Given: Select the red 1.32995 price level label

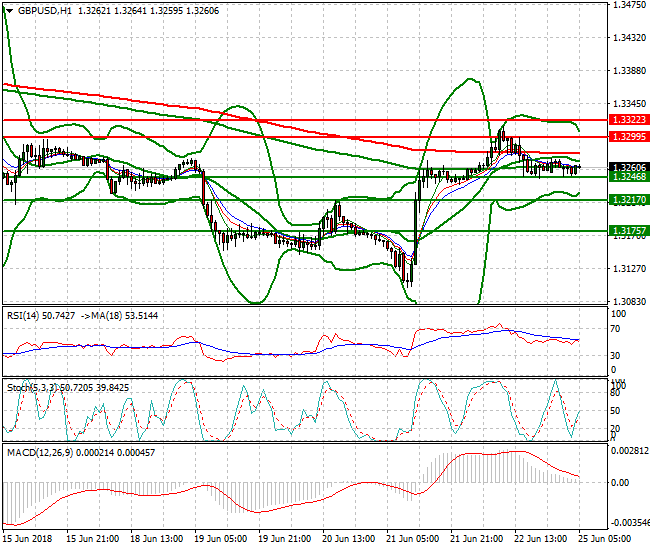Looking at the screenshot, I should [629, 137].
